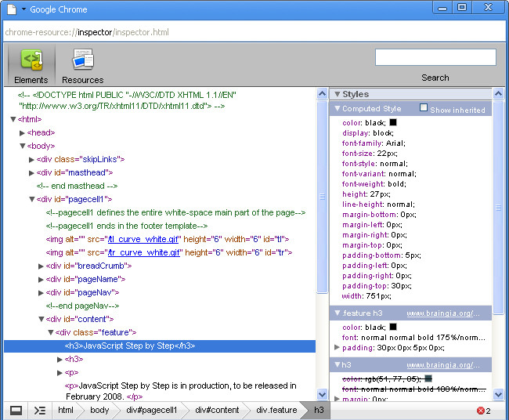The height and width of the screenshot is (420, 509).
Task: Select h3 breadcrumb item
Action: 319,411
